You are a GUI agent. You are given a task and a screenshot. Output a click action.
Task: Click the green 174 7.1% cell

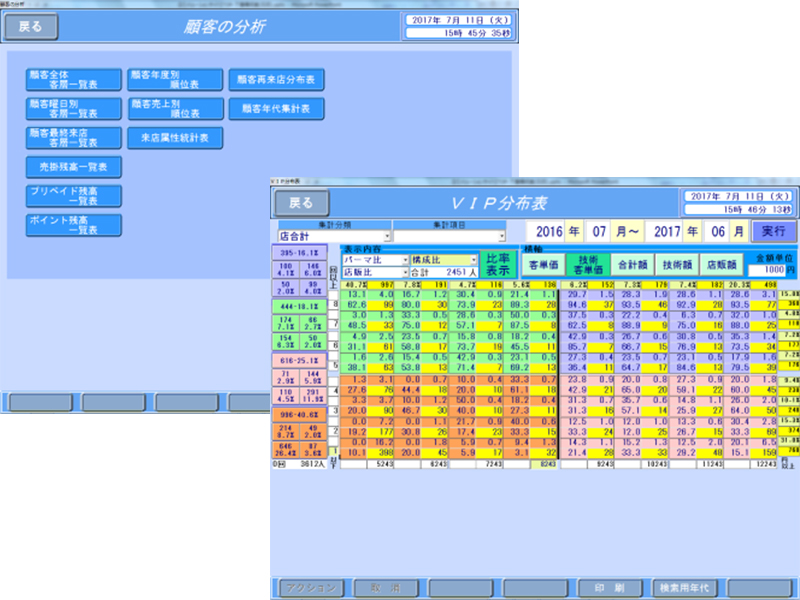tap(286, 323)
